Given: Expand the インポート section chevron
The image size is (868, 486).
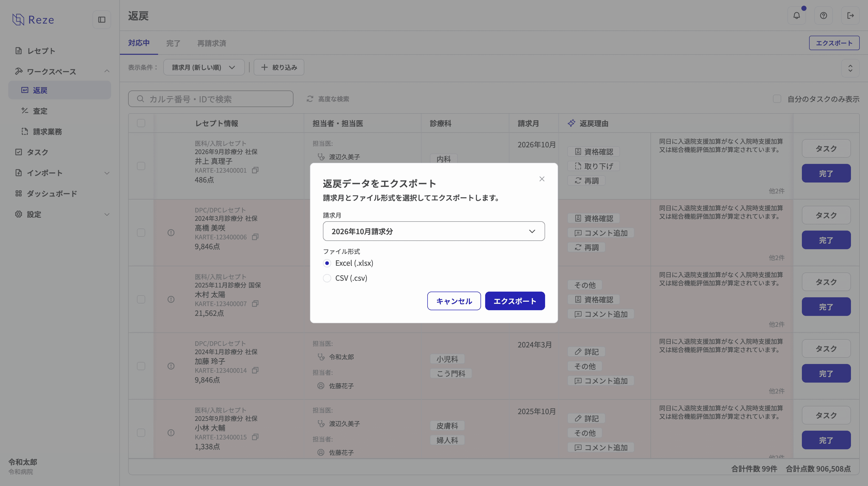Looking at the screenshot, I should click(107, 173).
